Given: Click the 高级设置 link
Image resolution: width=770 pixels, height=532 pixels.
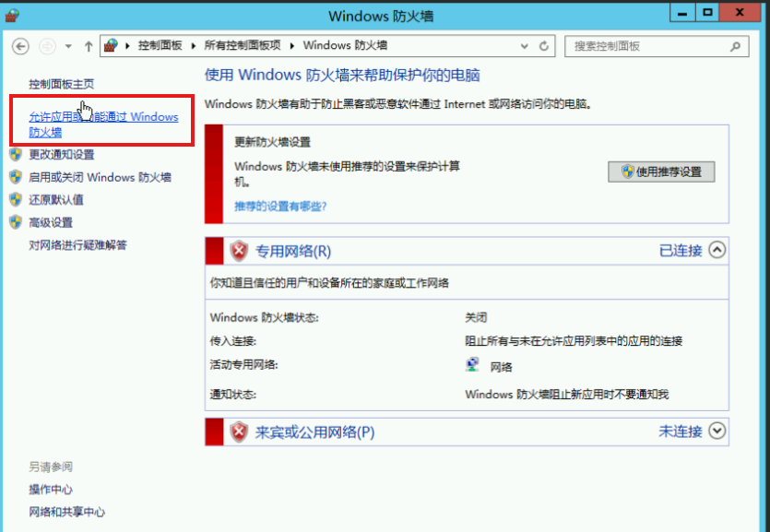Looking at the screenshot, I should (x=51, y=222).
